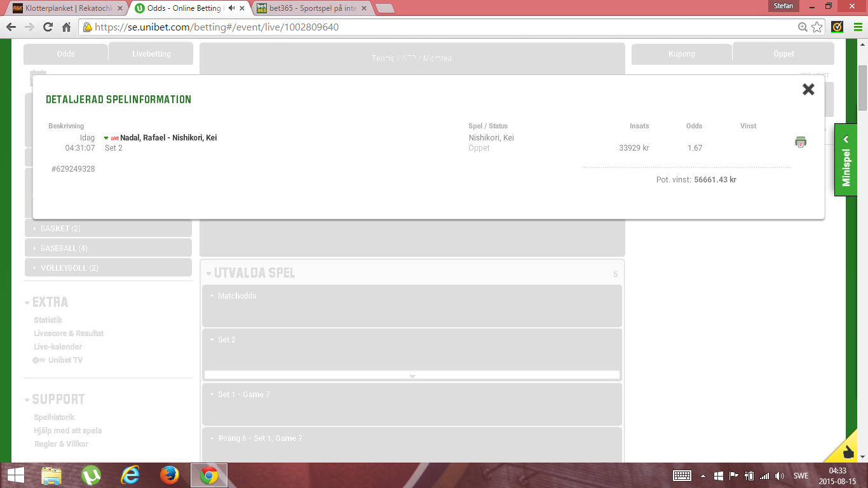Switch to the Odds tab in sidebar
This screenshot has height=488, width=868.
(65, 54)
